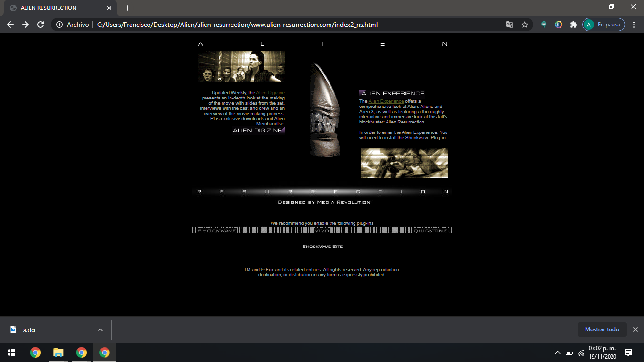Open Chrome's three-dot menu
Viewport: 644px width, 362px height.
634,25
